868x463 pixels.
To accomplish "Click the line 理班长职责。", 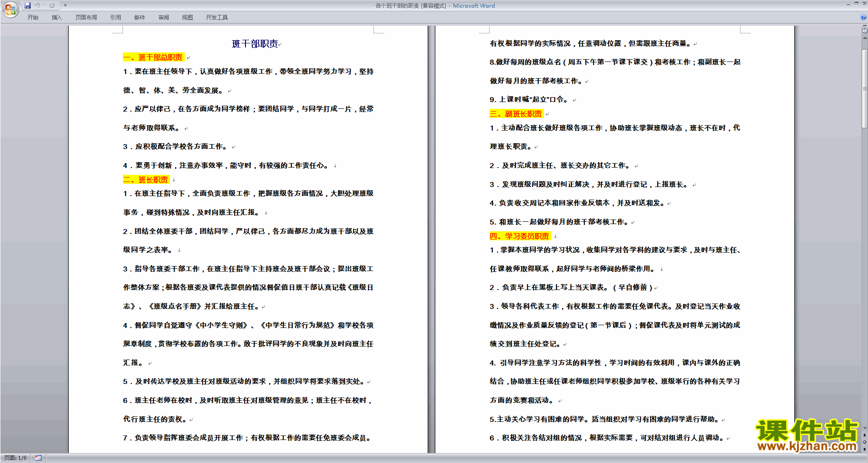I will tap(511, 147).
